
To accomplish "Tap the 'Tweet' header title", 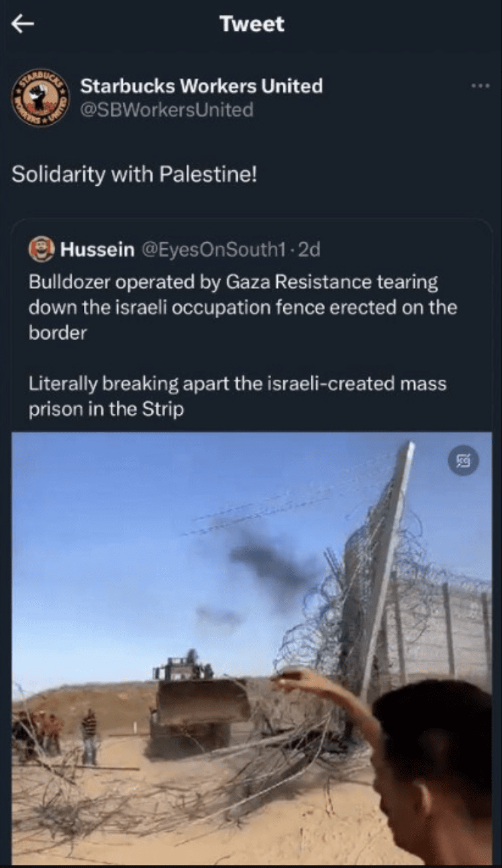I will click(252, 24).
